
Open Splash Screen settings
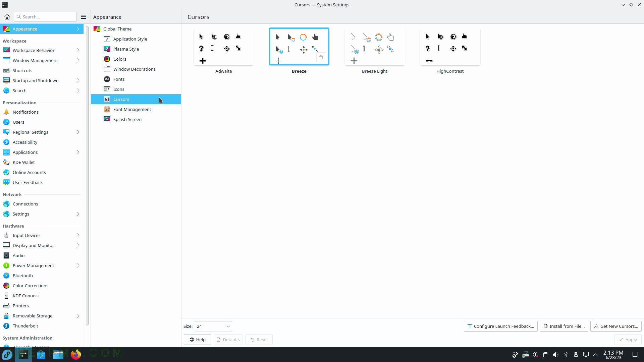coord(136,119)
